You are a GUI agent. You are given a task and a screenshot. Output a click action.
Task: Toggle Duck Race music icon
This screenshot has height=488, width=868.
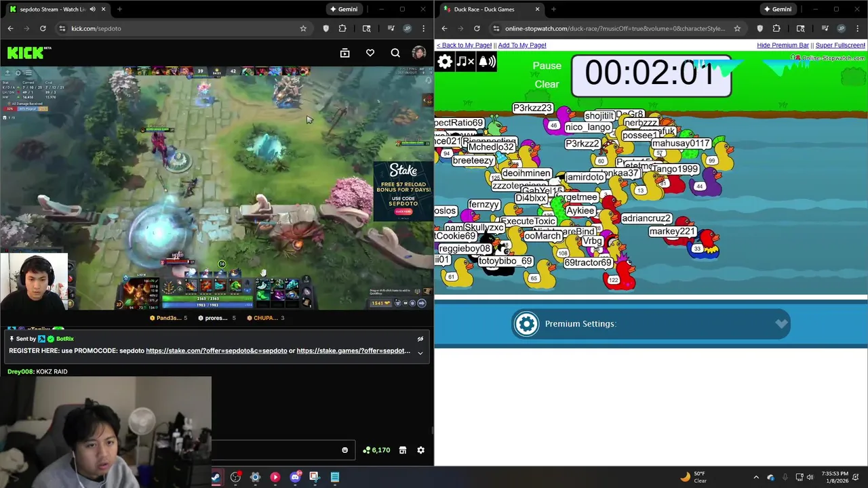pyautogui.click(x=465, y=62)
